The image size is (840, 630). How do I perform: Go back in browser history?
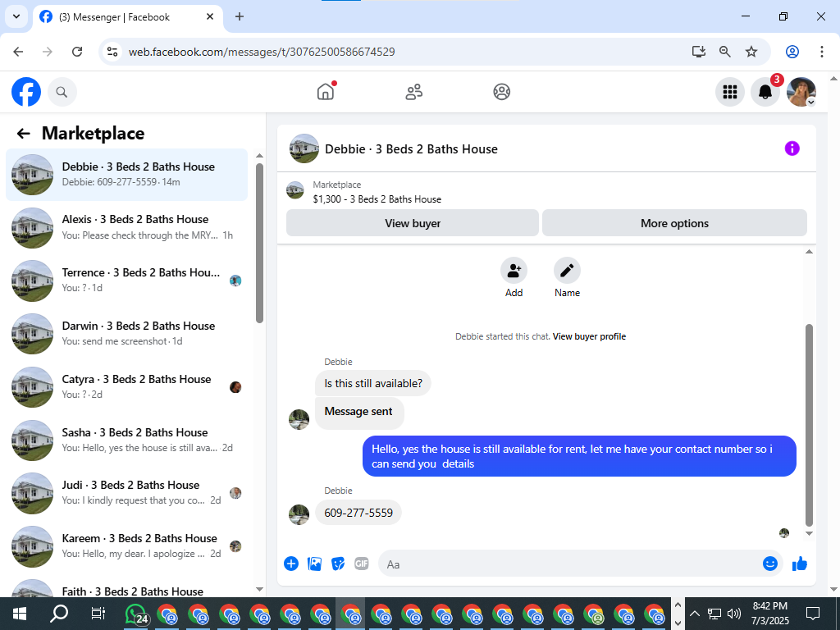tap(18, 52)
